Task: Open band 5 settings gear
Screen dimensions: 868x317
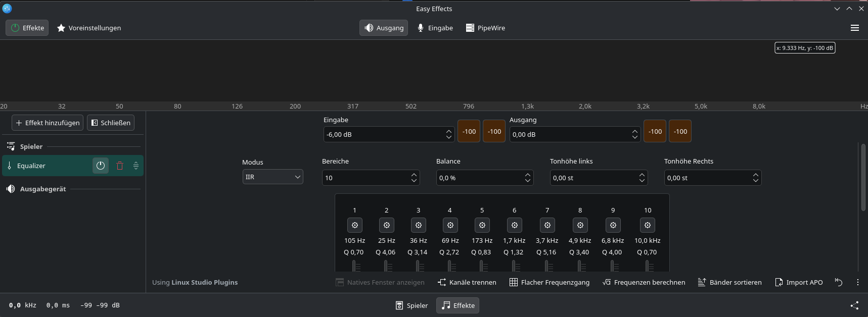Action: click(482, 225)
